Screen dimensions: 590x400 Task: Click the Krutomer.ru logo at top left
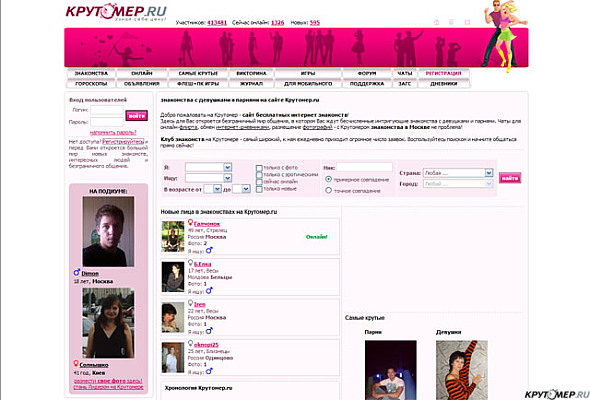click(x=116, y=12)
